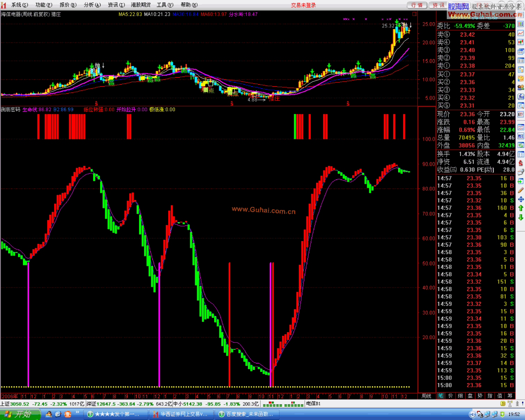Screen dimensions: 525x420
Task: Click the 低位转强:0.00 indicator label
Action: coord(99,110)
